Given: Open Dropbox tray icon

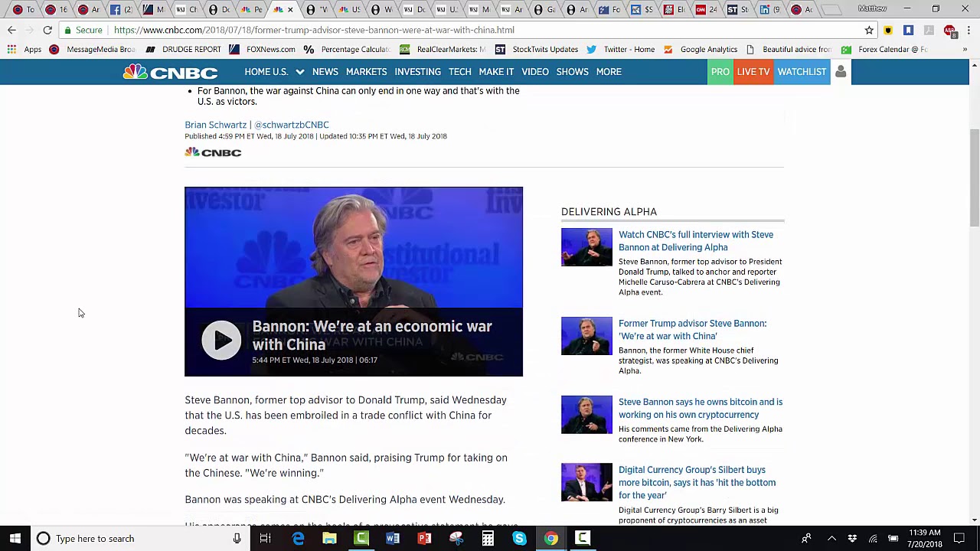Looking at the screenshot, I should (x=852, y=539).
